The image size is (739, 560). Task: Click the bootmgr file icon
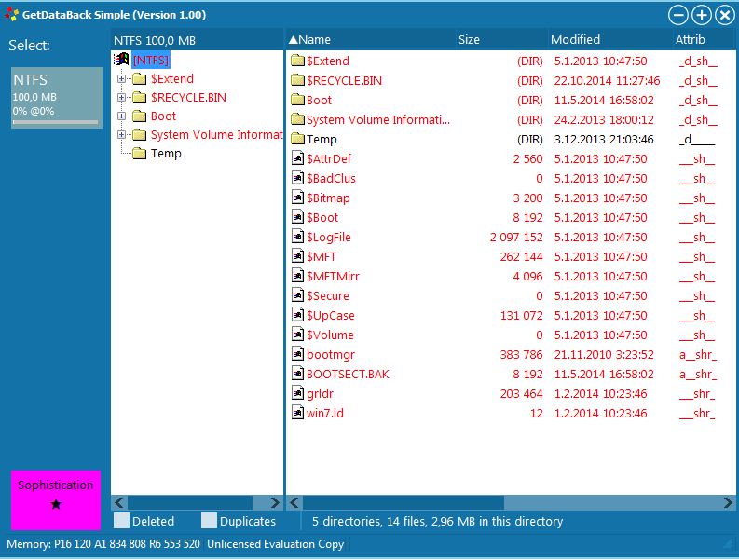pos(297,354)
